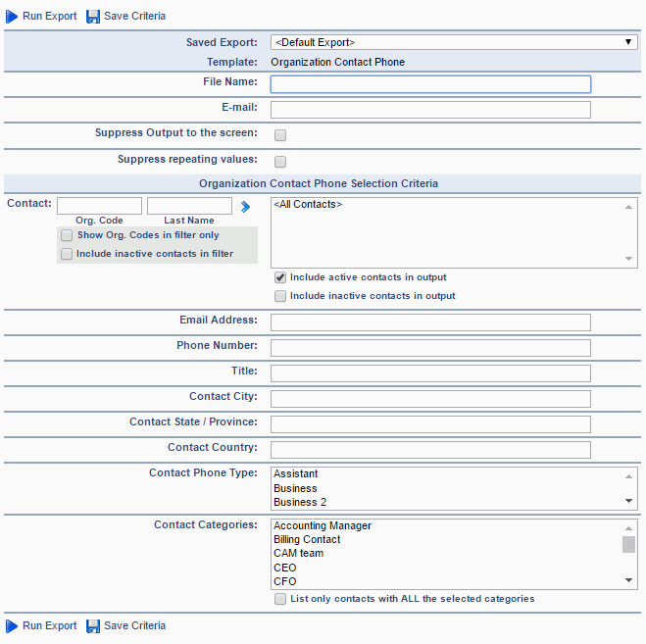Viewport: 646px width, 644px height.
Task: Toggle Suppress Output to the screen checkbox
Action: (280, 135)
